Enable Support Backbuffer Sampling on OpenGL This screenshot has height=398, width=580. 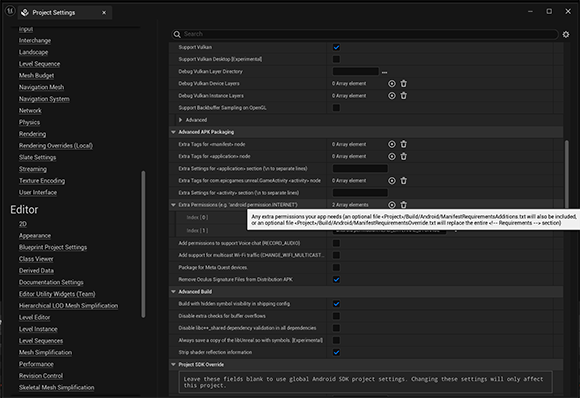click(336, 108)
